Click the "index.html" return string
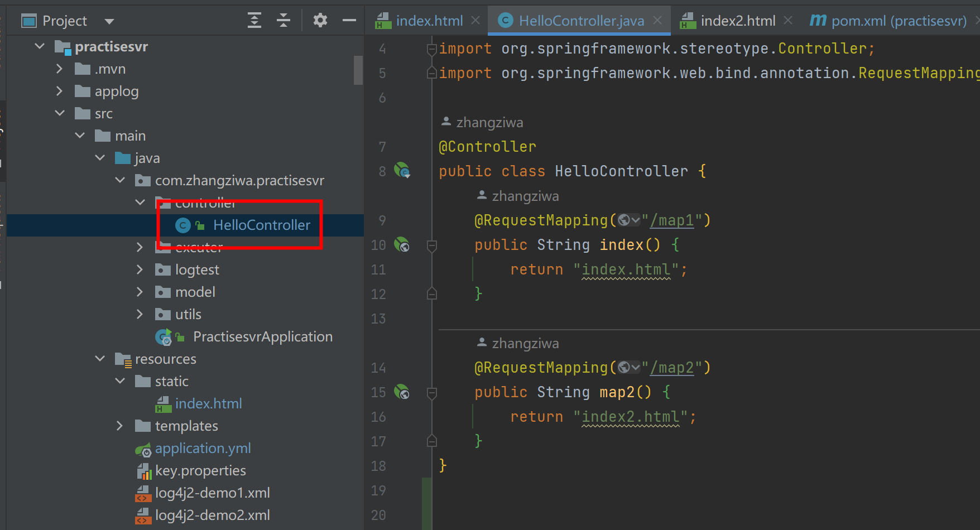980x530 pixels. 626,269
